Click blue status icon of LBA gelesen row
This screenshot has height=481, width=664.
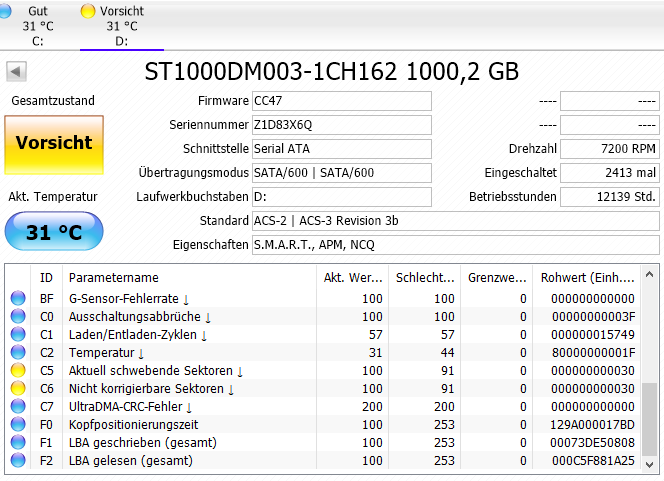(18, 460)
